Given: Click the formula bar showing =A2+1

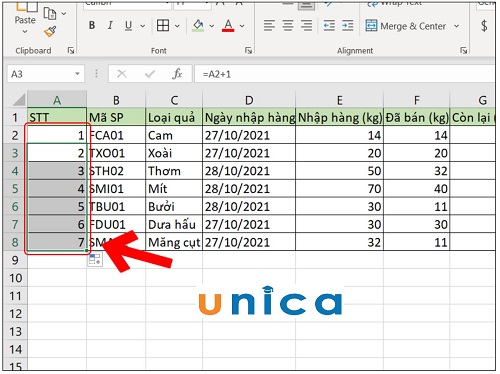Looking at the screenshot, I should [x=345, y=74].
